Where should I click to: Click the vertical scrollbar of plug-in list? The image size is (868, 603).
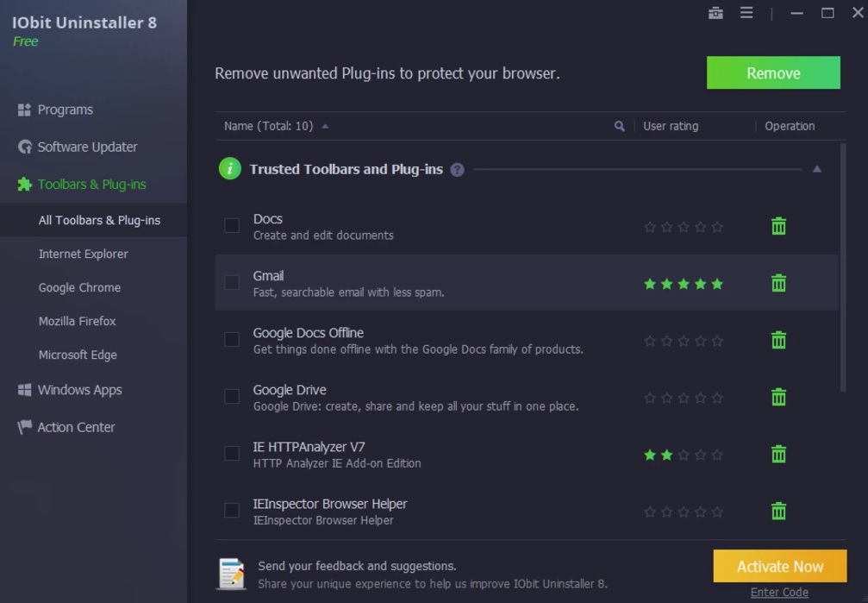coord(843,267)
